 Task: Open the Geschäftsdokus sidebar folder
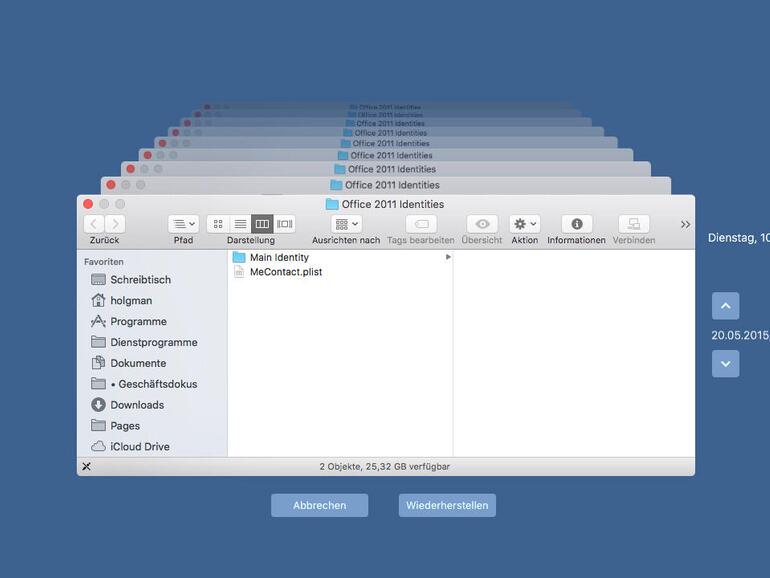pyautogui.click(x=144, y=384)
